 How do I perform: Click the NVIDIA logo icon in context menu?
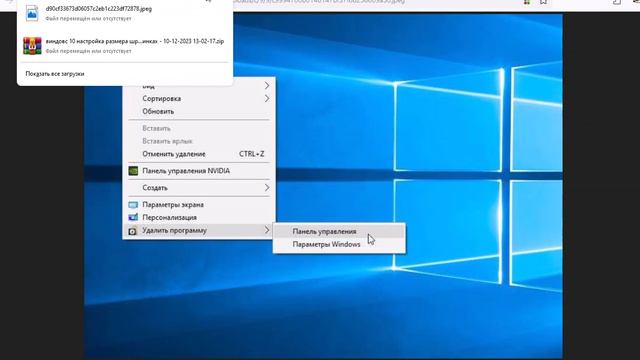pyautogui.click(x=133, y=171)
